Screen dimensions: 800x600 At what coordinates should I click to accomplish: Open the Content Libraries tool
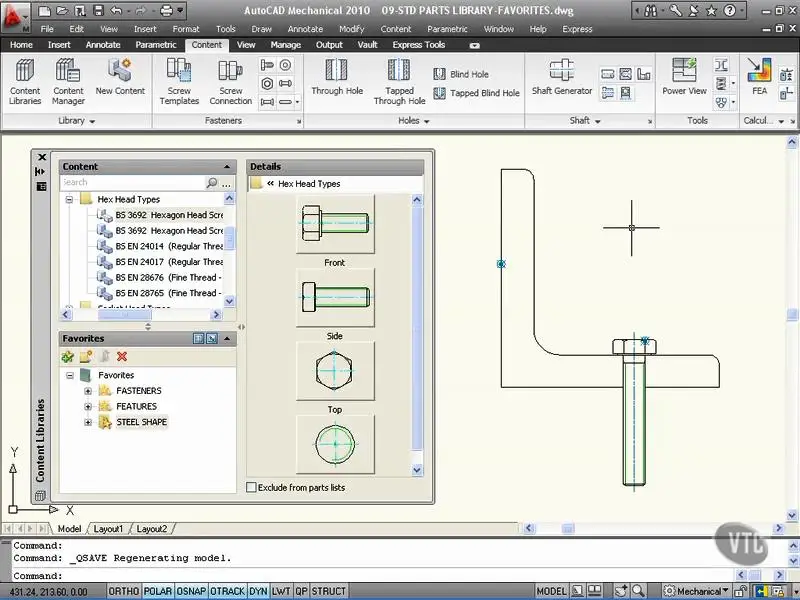(25, 80)
